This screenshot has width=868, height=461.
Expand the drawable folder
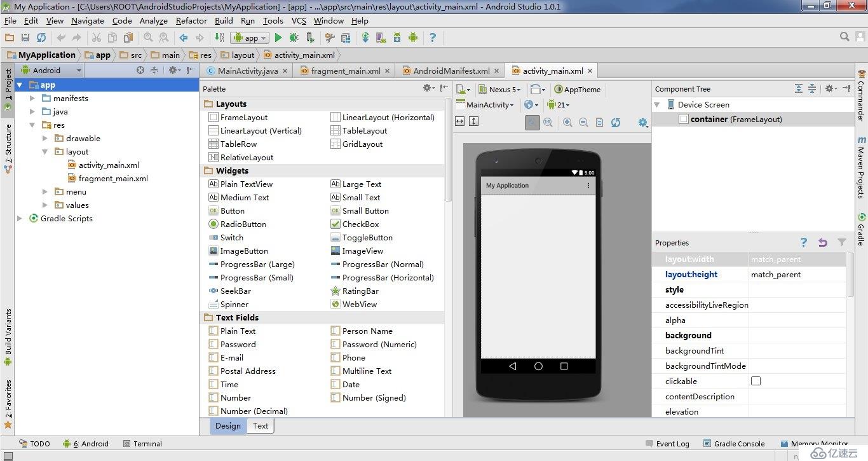pos(45,138)
